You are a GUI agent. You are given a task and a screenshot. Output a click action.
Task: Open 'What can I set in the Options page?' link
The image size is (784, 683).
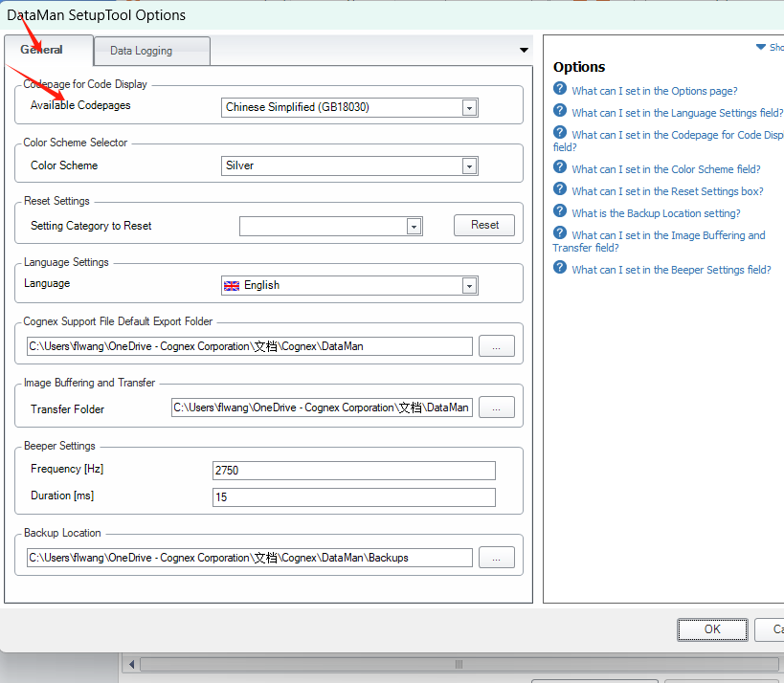(655, 91)
